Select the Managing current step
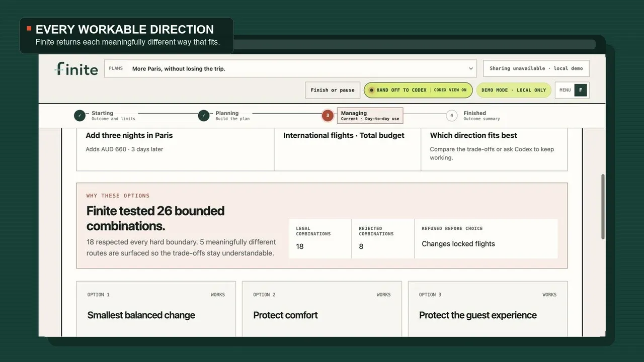 click(370, 116)
